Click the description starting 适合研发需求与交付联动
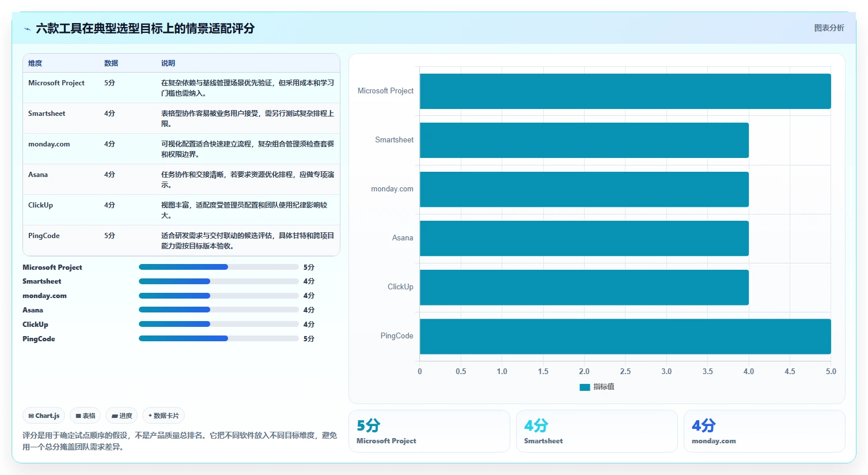Screen dimensions: 868x475 (248, 240)
